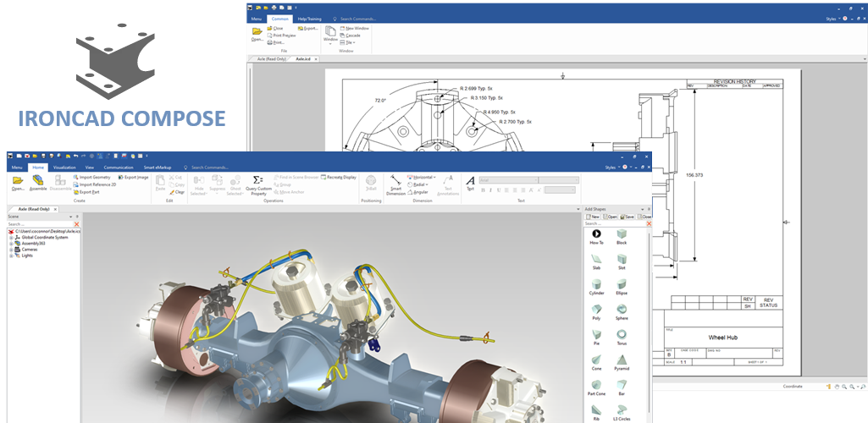This screenshot has height=423, width=868.
Task: Expand Global Coordinate System node
Action: click(11, 237)
